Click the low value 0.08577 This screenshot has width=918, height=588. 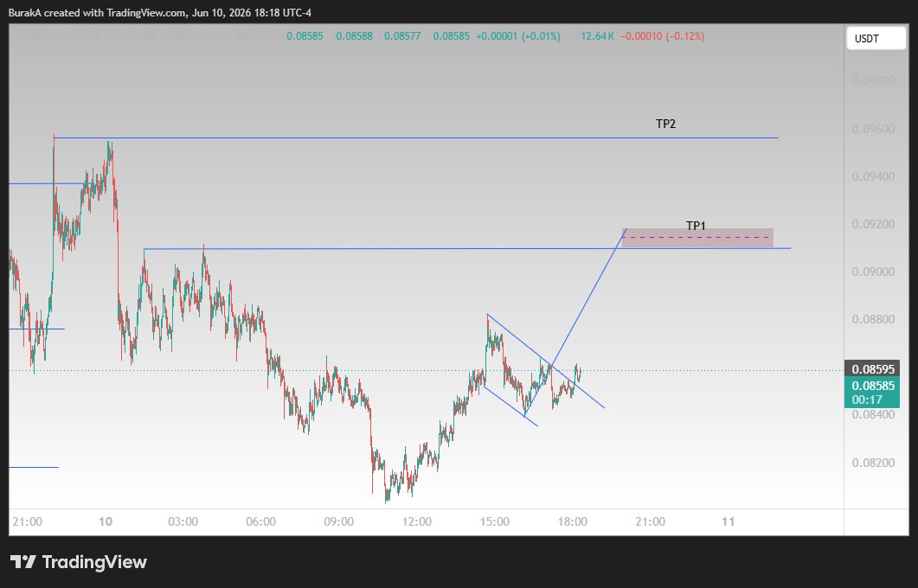point(402,36)
